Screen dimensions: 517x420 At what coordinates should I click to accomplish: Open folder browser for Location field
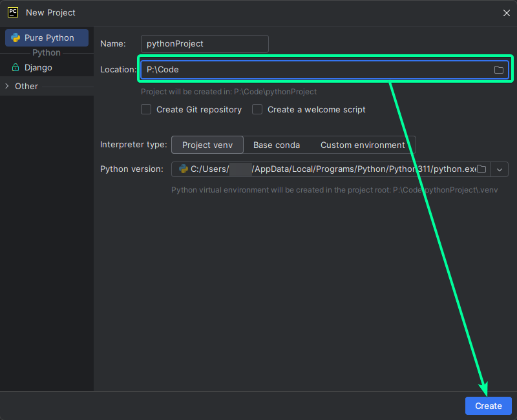point(498,70)
